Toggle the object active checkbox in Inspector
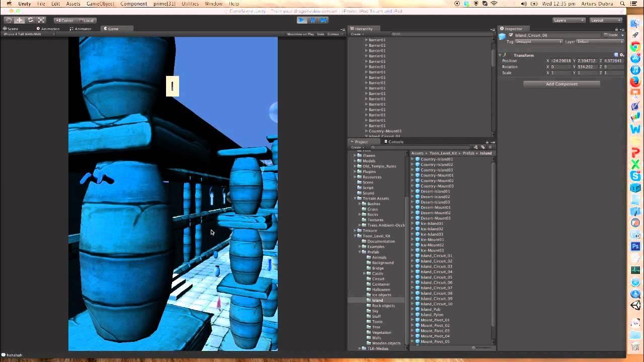Image resolution: width=644 pixels, height=362 pixels. [511, 35]
